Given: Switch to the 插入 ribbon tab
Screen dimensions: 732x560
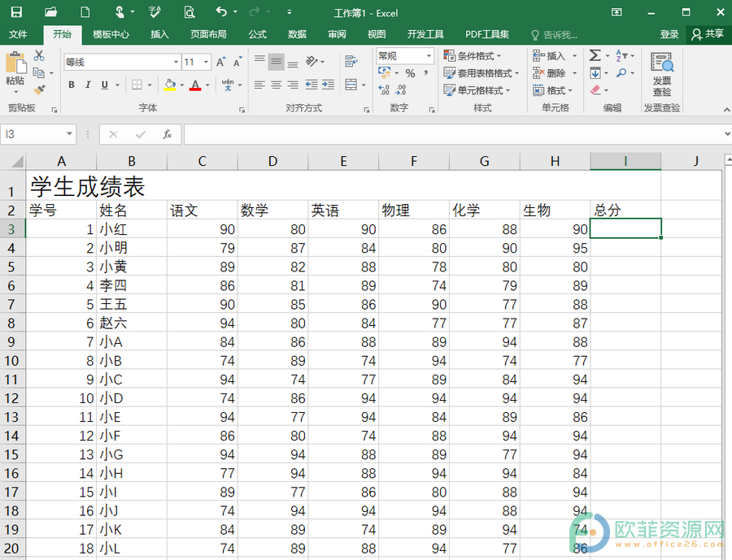Looking at the screenshot, I should pyautogui.click(x=159, y=34).
